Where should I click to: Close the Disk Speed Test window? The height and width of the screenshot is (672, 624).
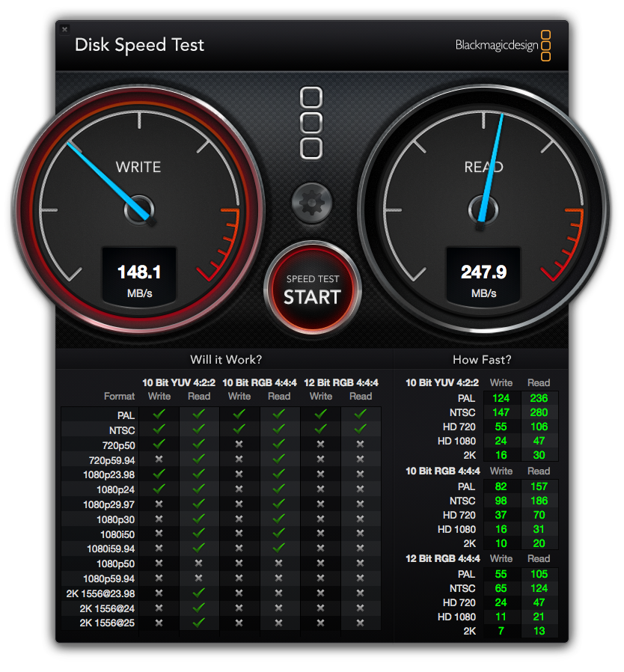pos(64,29)
